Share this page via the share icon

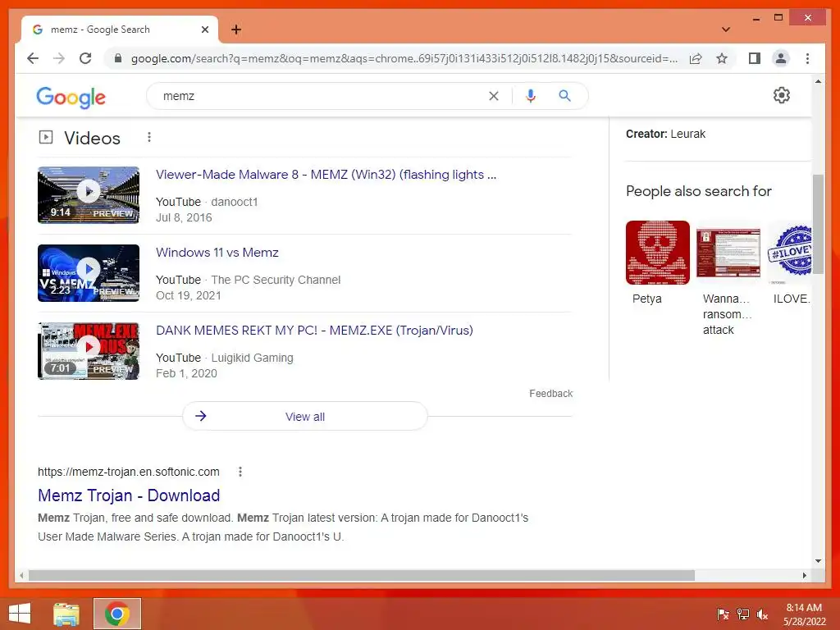[x=696, y=58]
